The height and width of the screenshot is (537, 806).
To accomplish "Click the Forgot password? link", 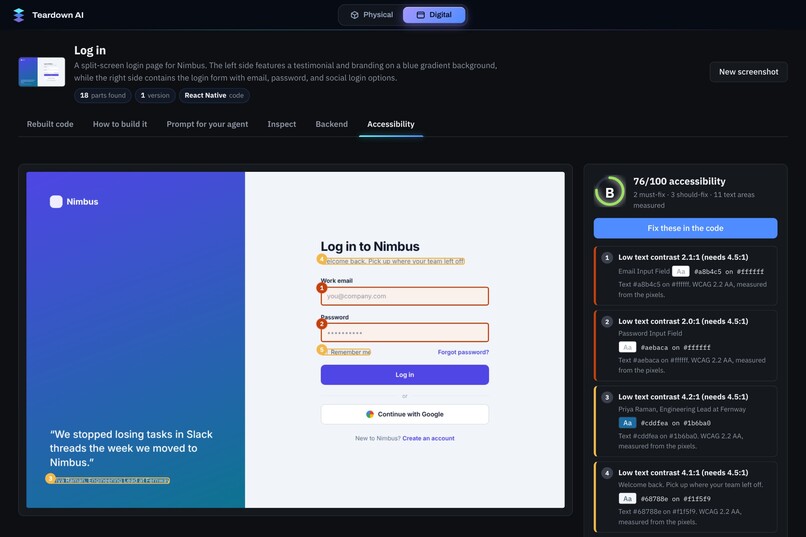I will click(x=463, y=353).
